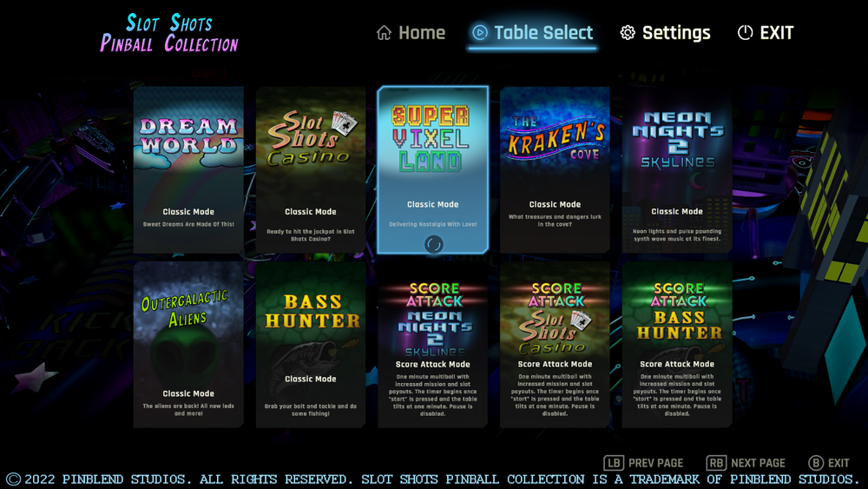Click EXIT label at bottom right
868x489 pixels.
838,463
